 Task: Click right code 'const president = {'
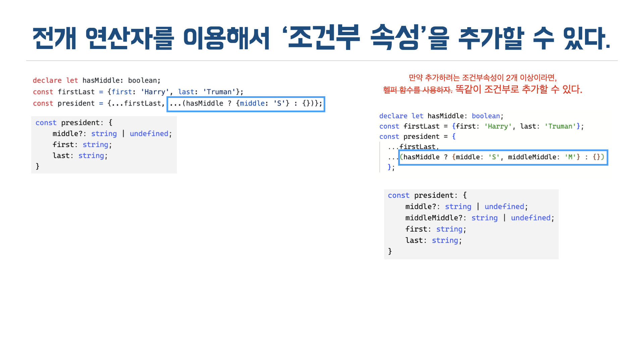[417, 137]
